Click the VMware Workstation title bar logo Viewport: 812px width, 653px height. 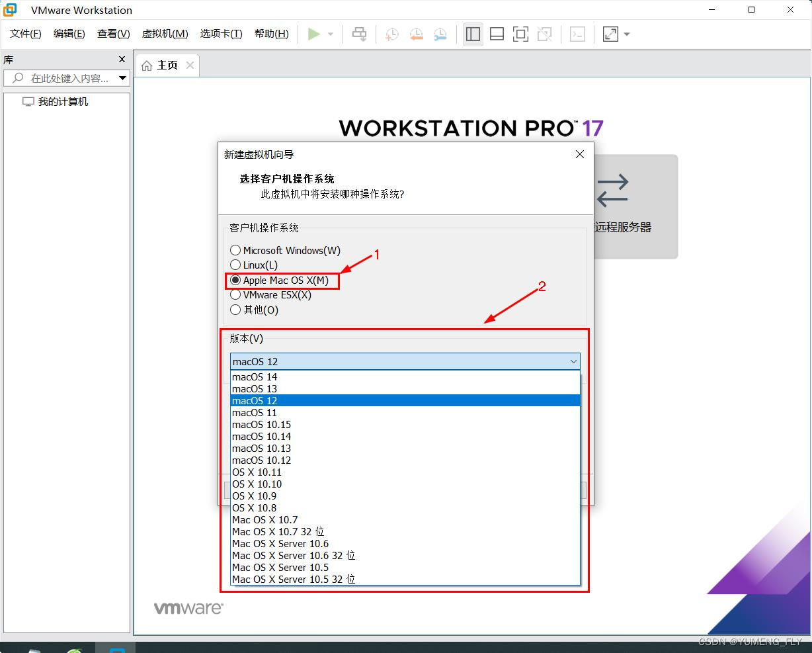click(x=10, y=10)
